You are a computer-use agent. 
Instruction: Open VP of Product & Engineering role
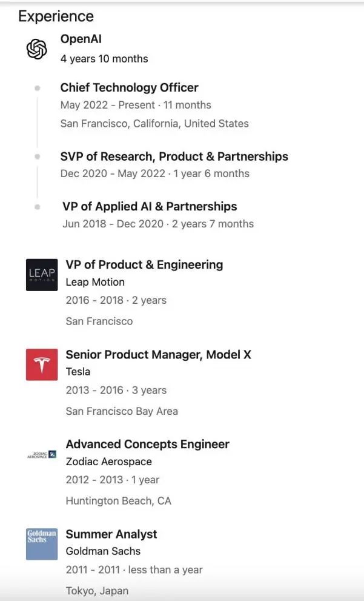tap(144, 264)
